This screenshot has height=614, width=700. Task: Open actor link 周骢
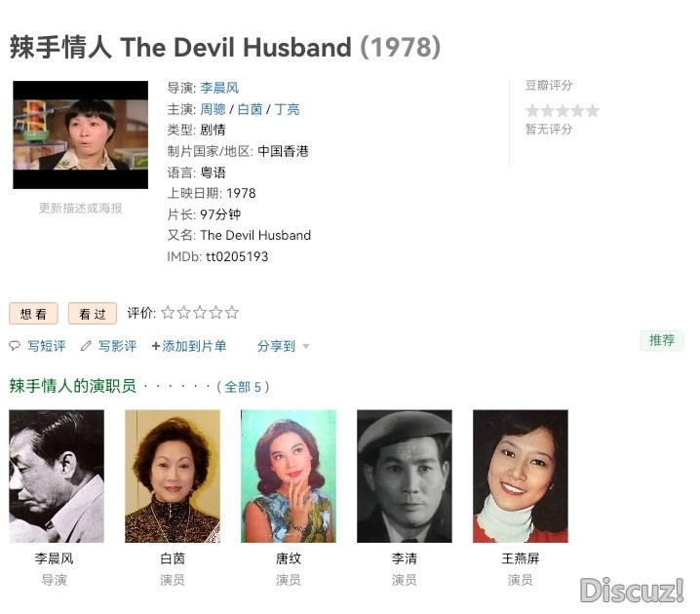(213, 109)
